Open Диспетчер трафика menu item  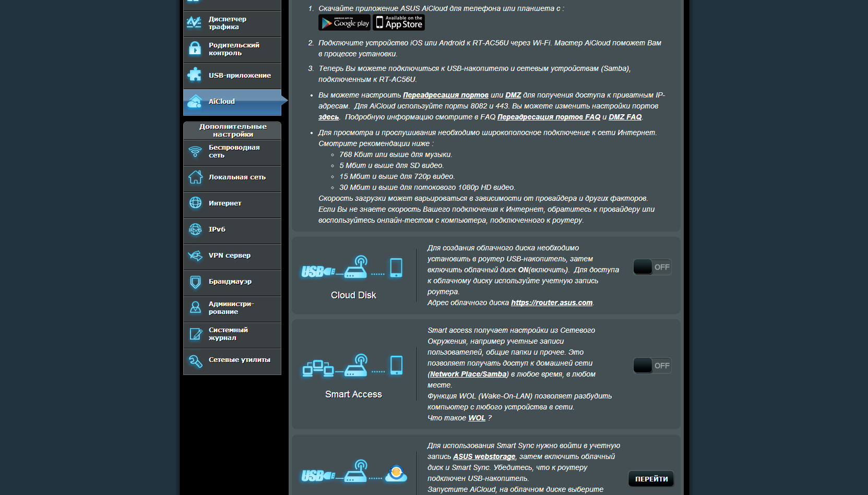point(232,23)
